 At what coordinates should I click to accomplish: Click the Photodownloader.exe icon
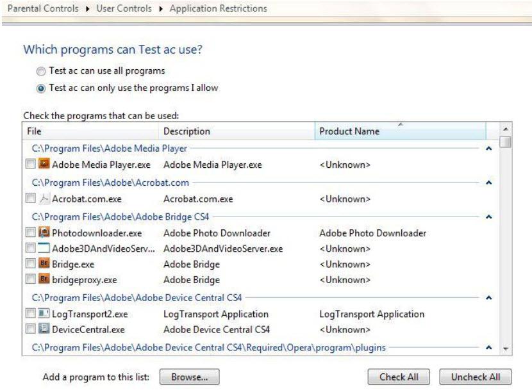pyautogui.click(x=44, y=233)
